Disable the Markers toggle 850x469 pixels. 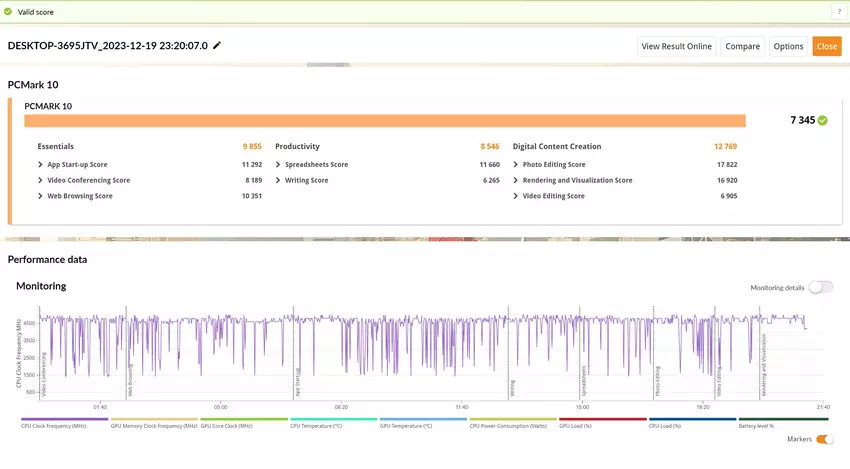click(824, 439)
